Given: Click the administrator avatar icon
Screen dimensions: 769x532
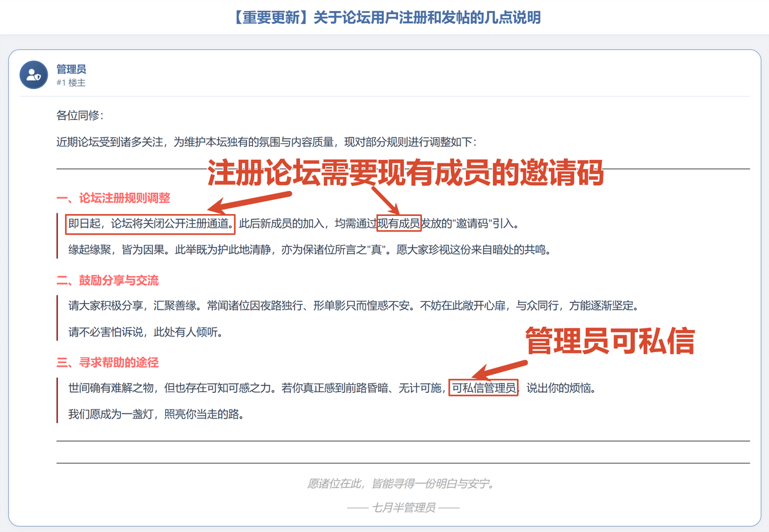Looking at the screenshot, I should 34,75.
